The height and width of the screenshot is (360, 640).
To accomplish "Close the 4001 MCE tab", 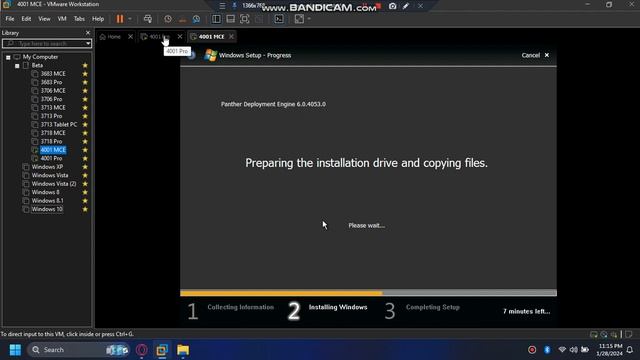I will pyautogui.click(x=231, y=37).
